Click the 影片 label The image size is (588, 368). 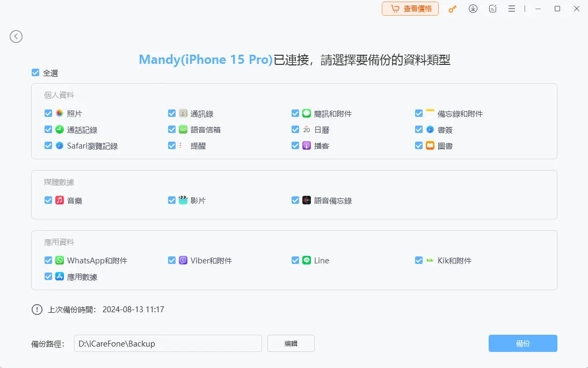pos(198,201)
